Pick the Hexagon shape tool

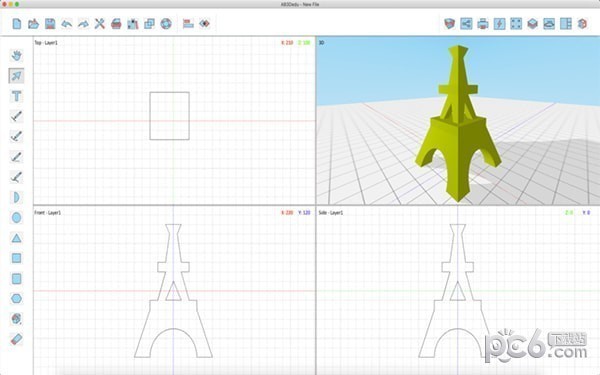16,298
